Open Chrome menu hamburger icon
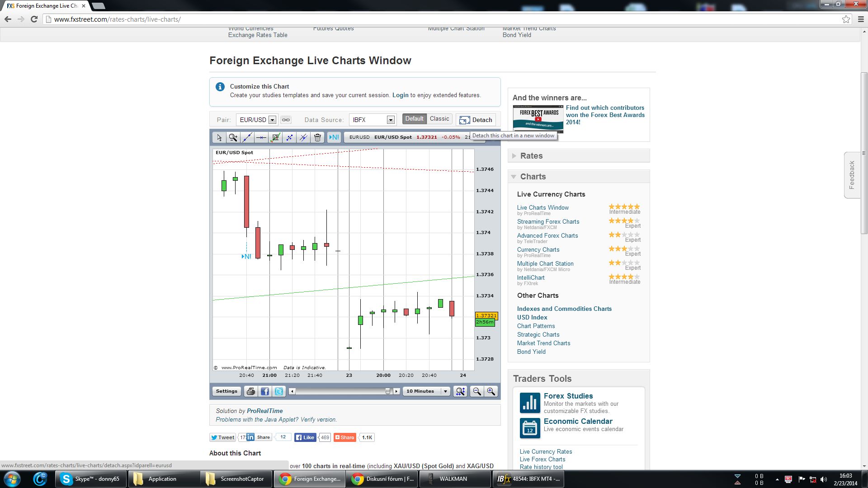The height and width of the screenshot is (488, 868). coord(861,19)
